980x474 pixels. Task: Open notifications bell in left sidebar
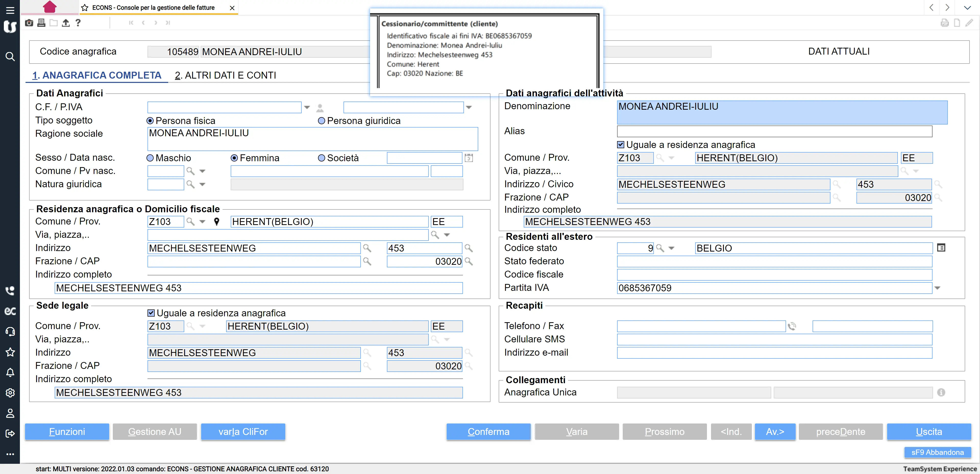point(10,372)
